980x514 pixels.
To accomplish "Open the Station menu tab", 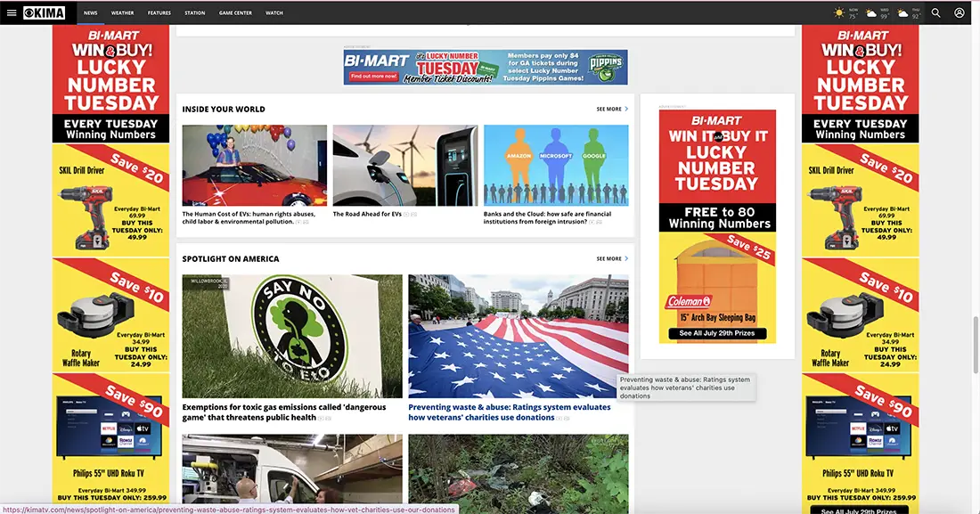I will 195,12.
